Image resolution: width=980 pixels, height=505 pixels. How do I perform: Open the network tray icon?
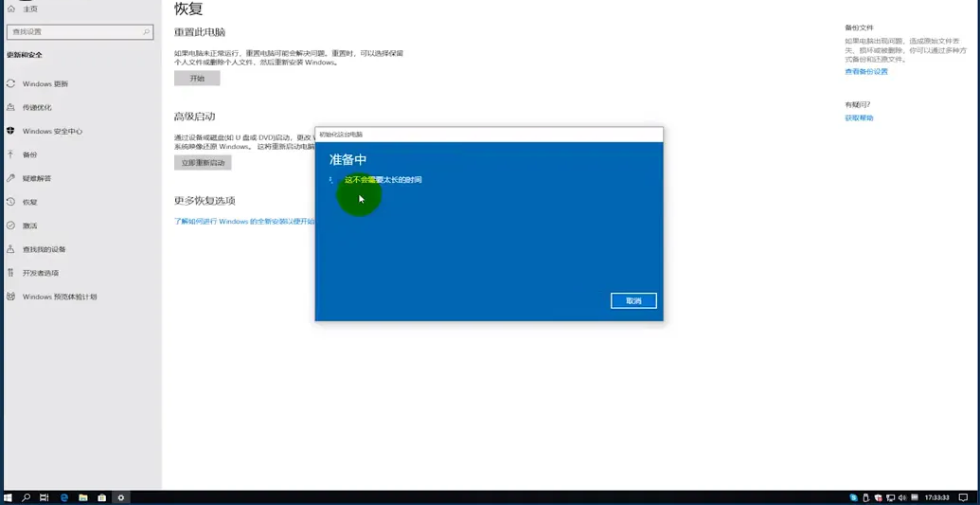point(891,498)
